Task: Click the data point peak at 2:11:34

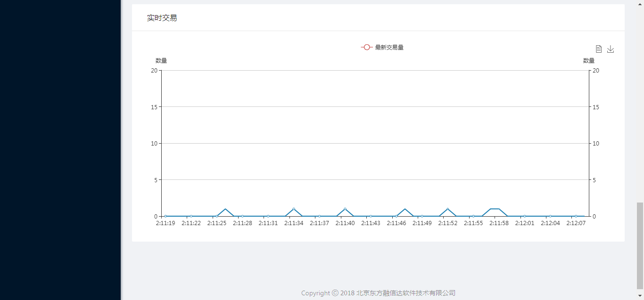Action: 294,209
